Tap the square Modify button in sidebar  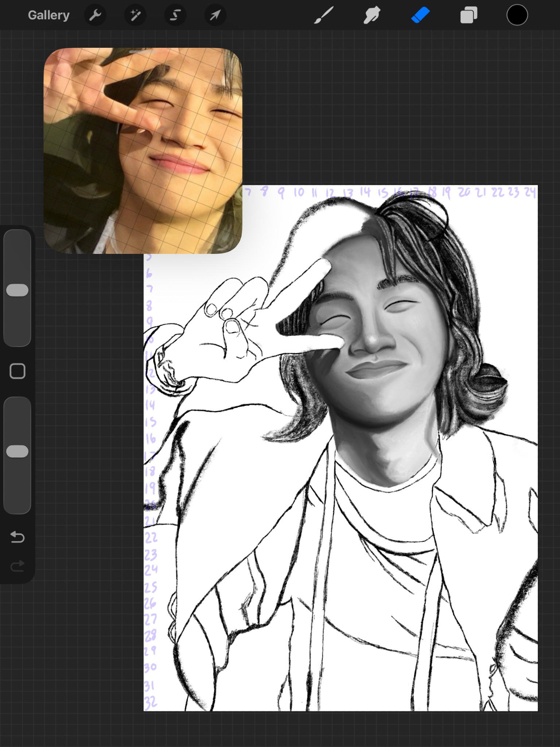tap(17, 371)
